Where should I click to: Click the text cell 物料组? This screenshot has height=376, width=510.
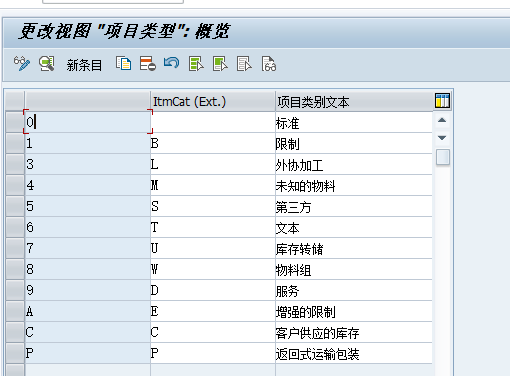354,269
